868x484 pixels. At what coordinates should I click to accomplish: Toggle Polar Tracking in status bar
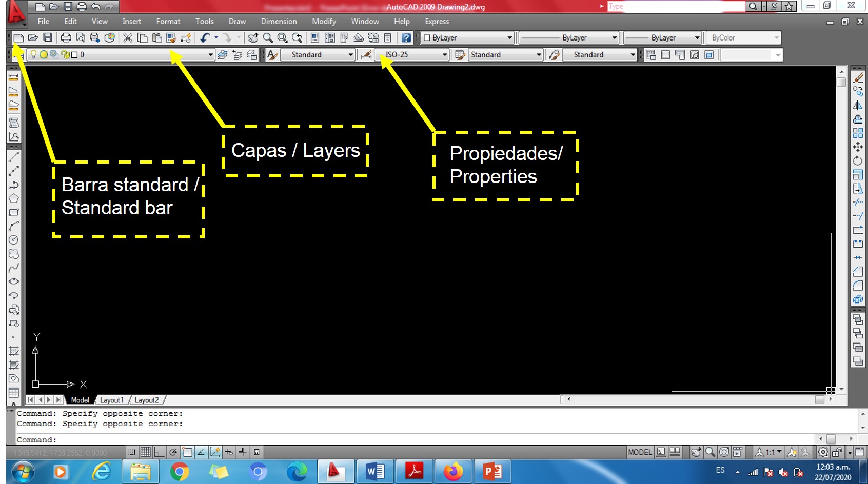coord(173,452)
